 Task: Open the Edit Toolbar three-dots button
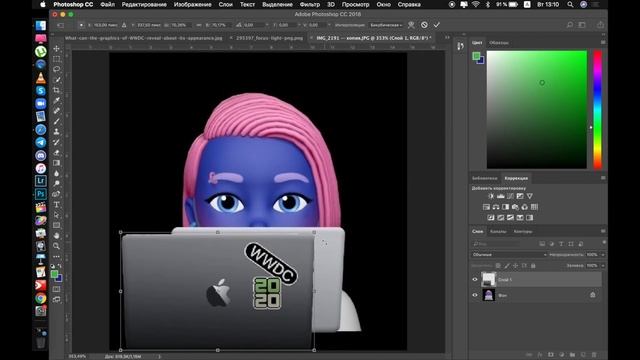click(56, 257)
